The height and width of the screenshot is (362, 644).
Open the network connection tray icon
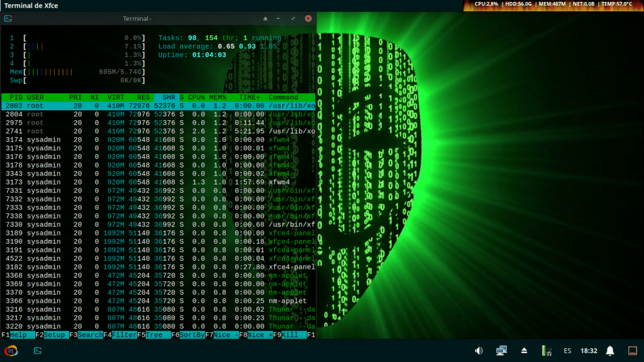point(501,351)
